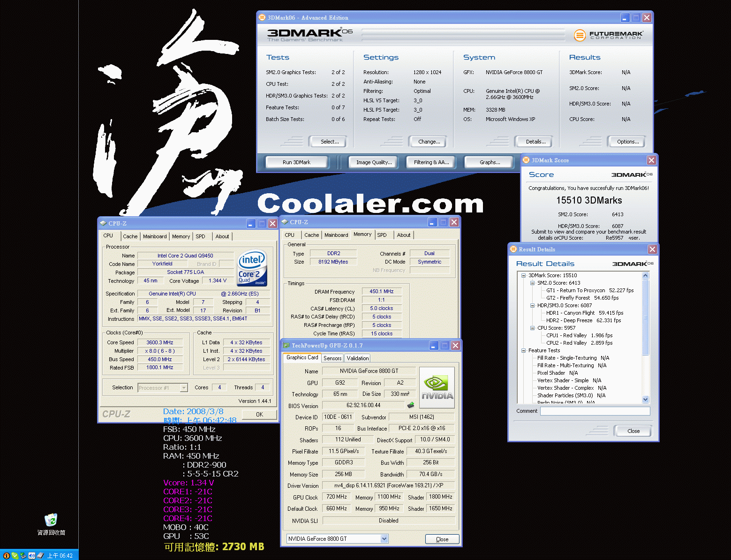
Task: Click the Result Details window title icon
Action: pyautogui.click(x=513, y=249)
